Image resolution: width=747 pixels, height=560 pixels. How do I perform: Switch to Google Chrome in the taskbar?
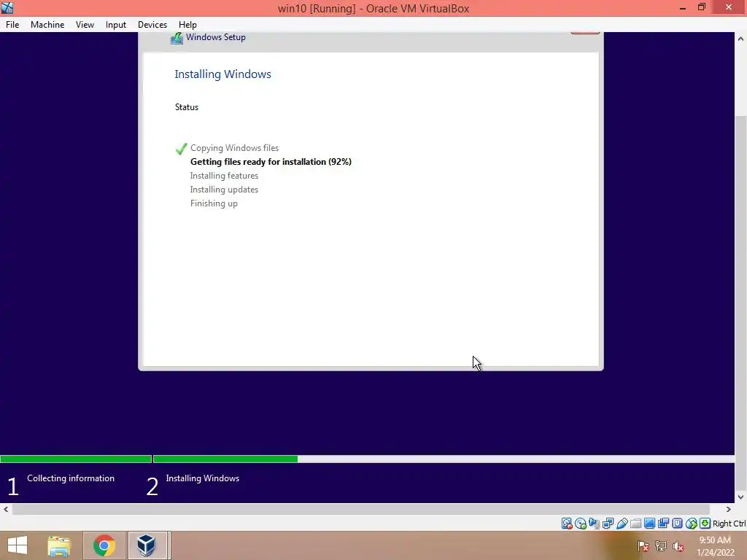pos(104,545)
